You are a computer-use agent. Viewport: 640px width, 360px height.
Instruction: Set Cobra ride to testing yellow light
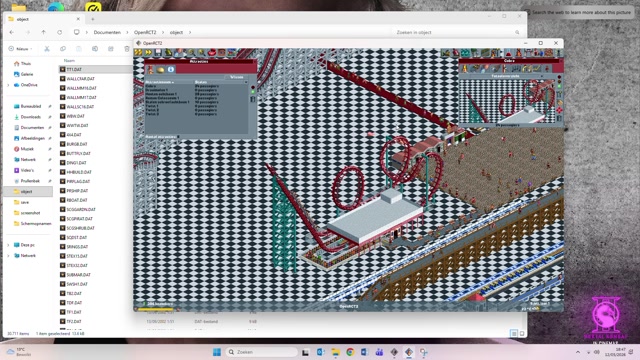click(x=559, y=82)
